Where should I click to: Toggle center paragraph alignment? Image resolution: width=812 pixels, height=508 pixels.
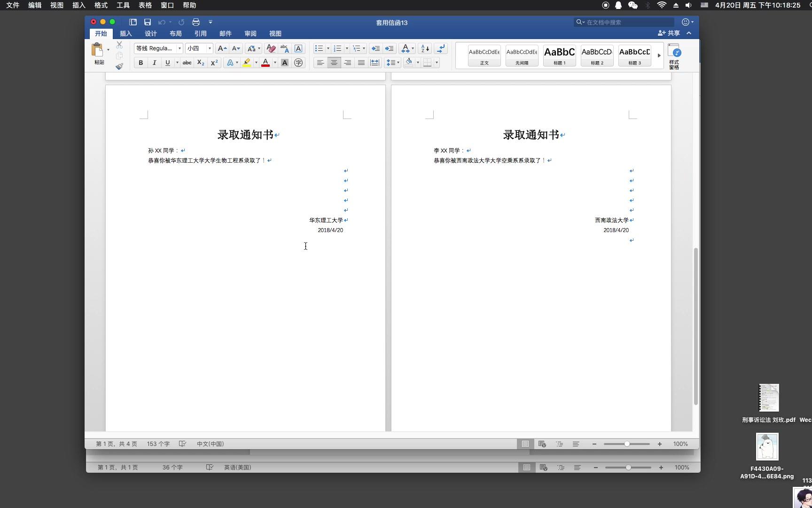334,63
